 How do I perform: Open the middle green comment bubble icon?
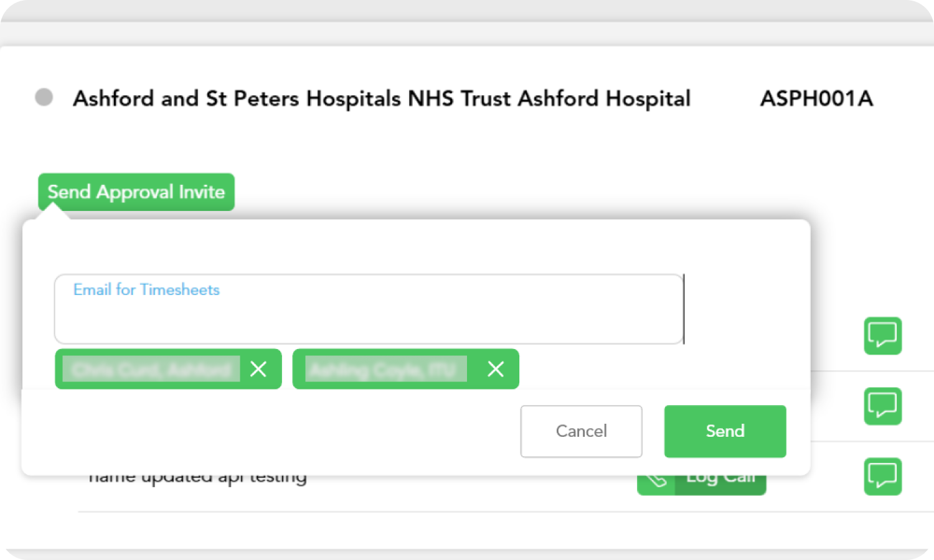[x=882, y=406]
